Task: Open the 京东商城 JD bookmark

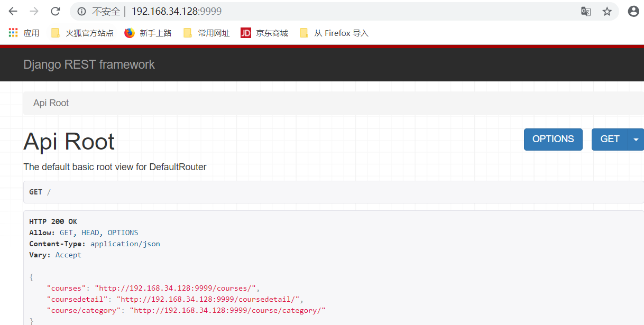Action: 264,33
